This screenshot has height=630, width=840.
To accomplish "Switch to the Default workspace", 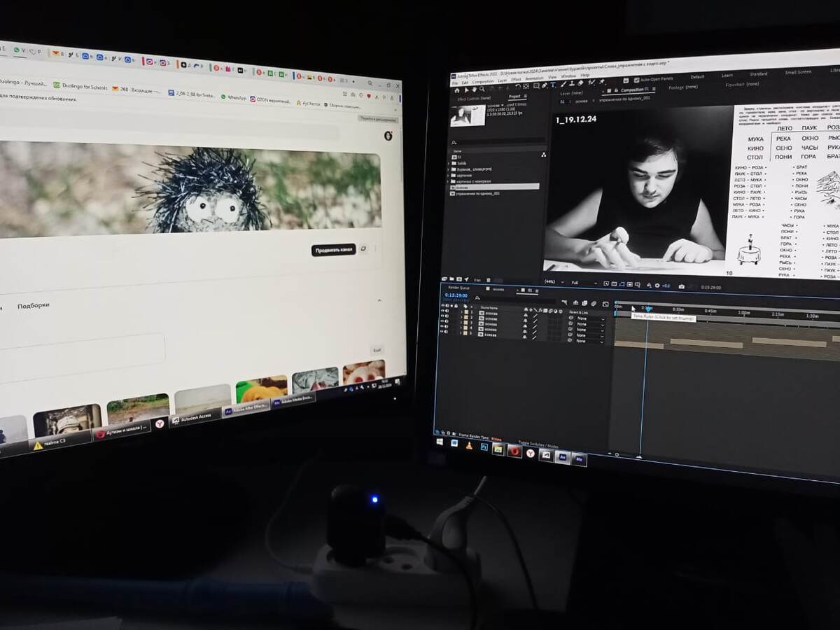I will 697,76.
